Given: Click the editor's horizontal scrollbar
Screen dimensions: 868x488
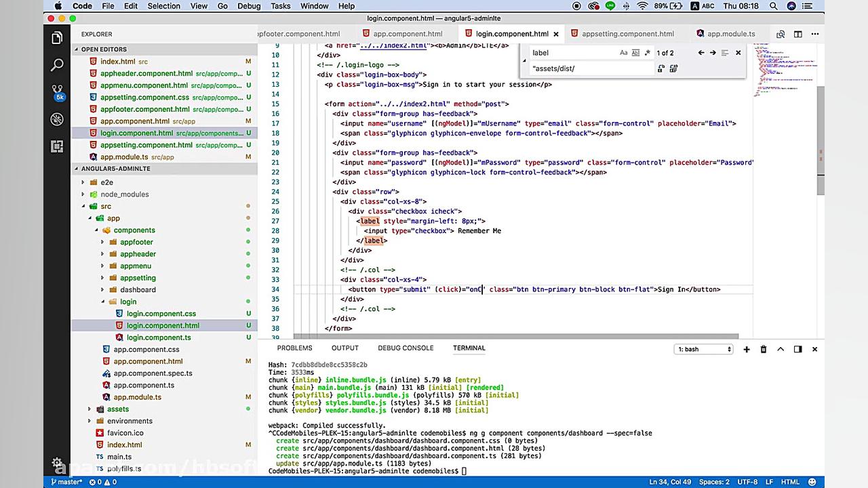Looking at the screenshot, I should 516,336.
